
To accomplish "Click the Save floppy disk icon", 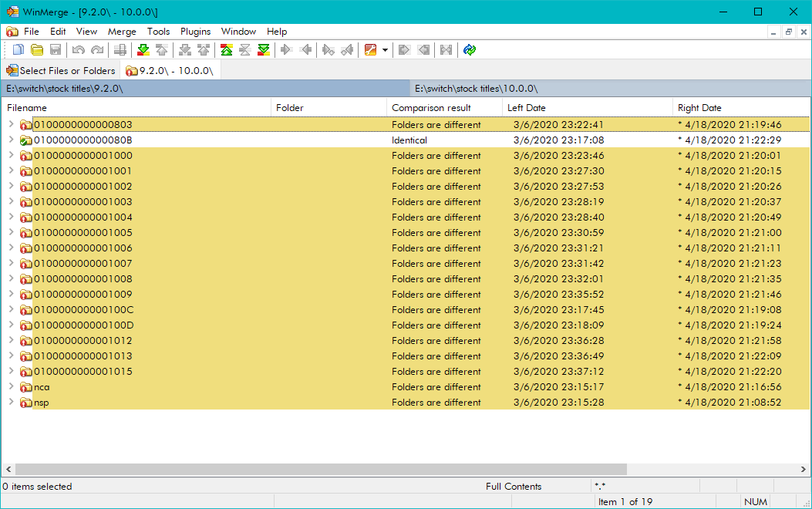I will click(56, 49).
